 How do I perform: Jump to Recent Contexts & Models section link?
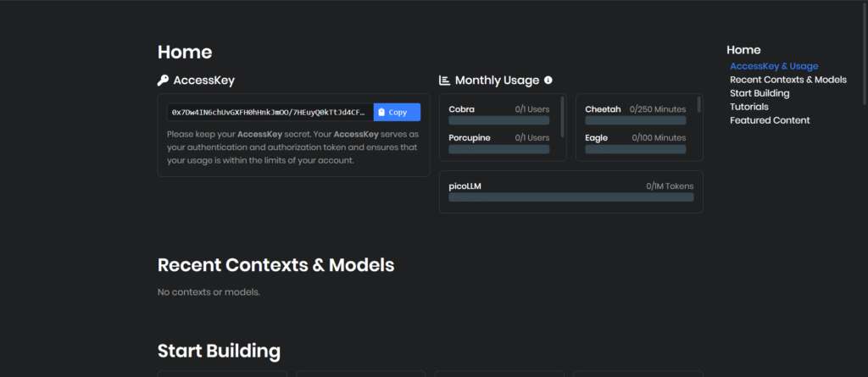click(787, 80)
